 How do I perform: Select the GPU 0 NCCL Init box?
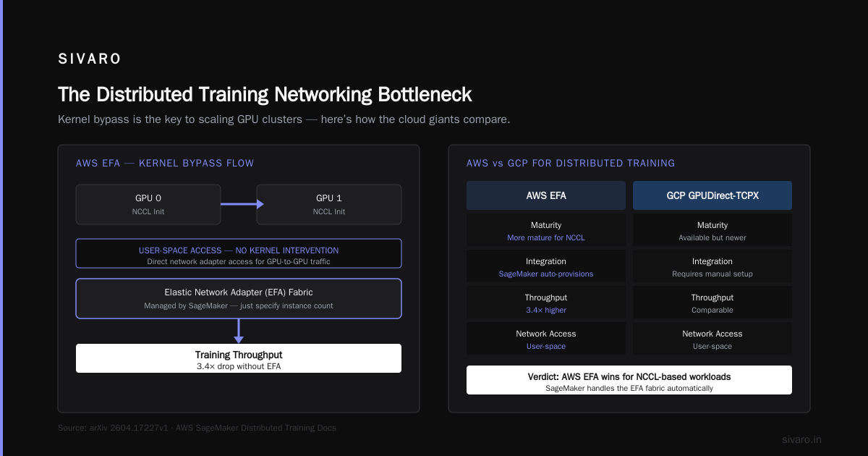click(148, 204)
